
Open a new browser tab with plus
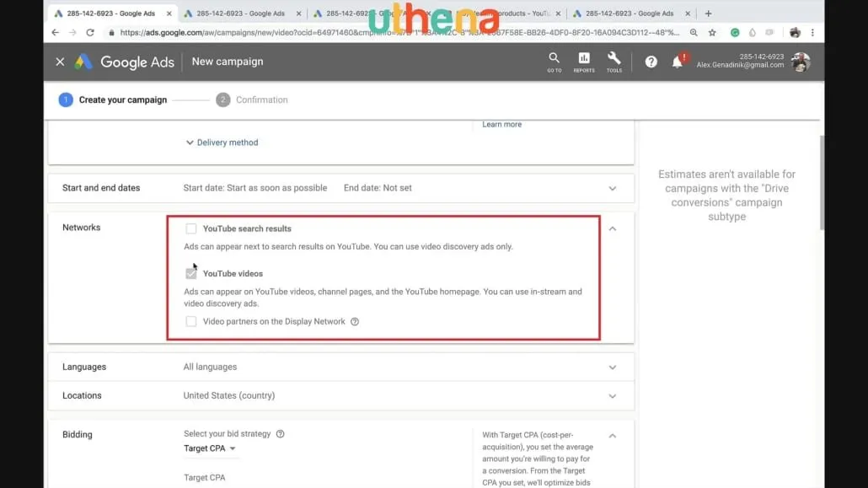[x=708, y=13]
